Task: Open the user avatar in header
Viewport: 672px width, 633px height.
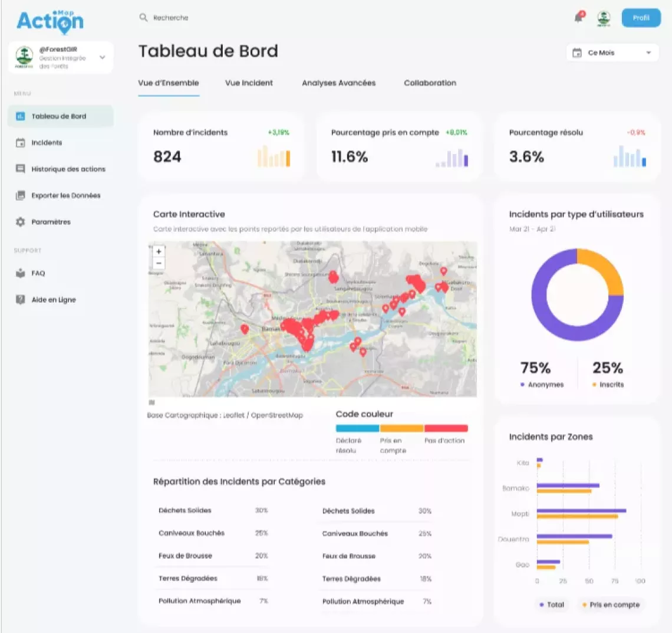Action: tap(604, 18)
